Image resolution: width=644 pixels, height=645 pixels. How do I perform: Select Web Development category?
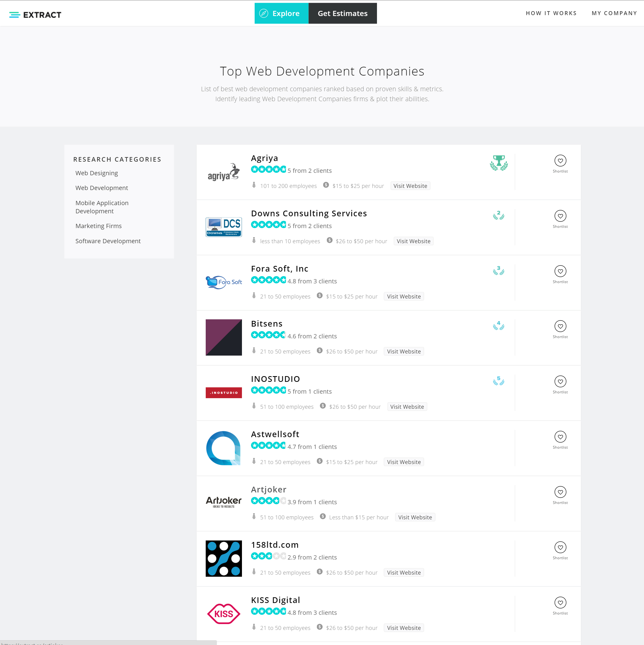point(101,188)
